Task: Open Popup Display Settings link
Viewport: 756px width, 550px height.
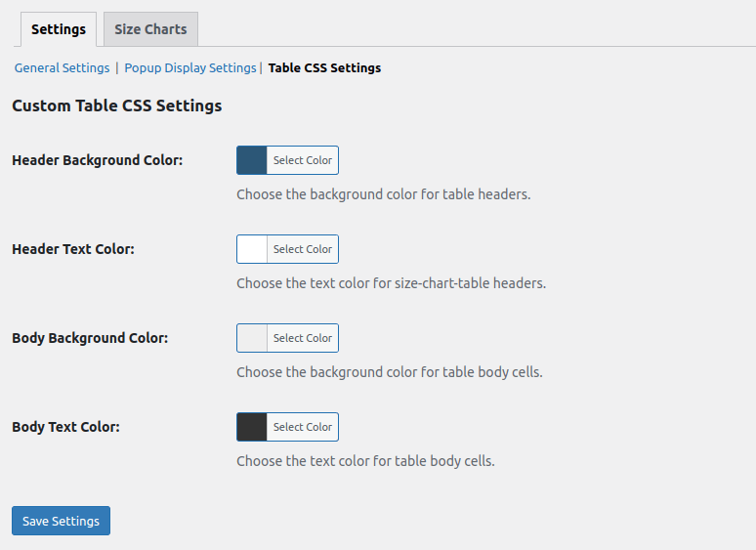Action: point(190,68)
